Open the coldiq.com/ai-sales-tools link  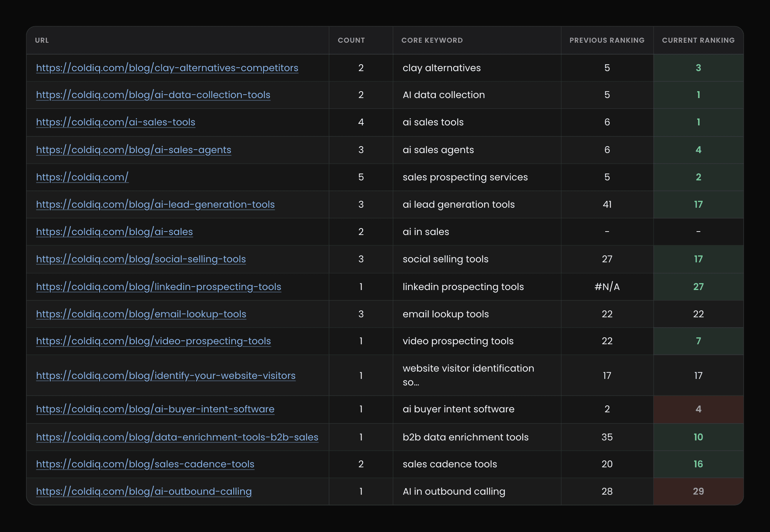point(115,122)
